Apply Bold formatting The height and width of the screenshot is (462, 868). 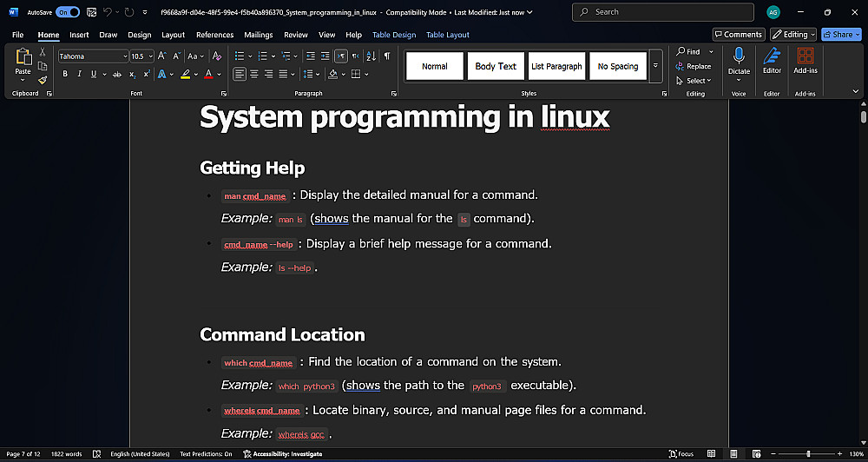coord(65,75)
